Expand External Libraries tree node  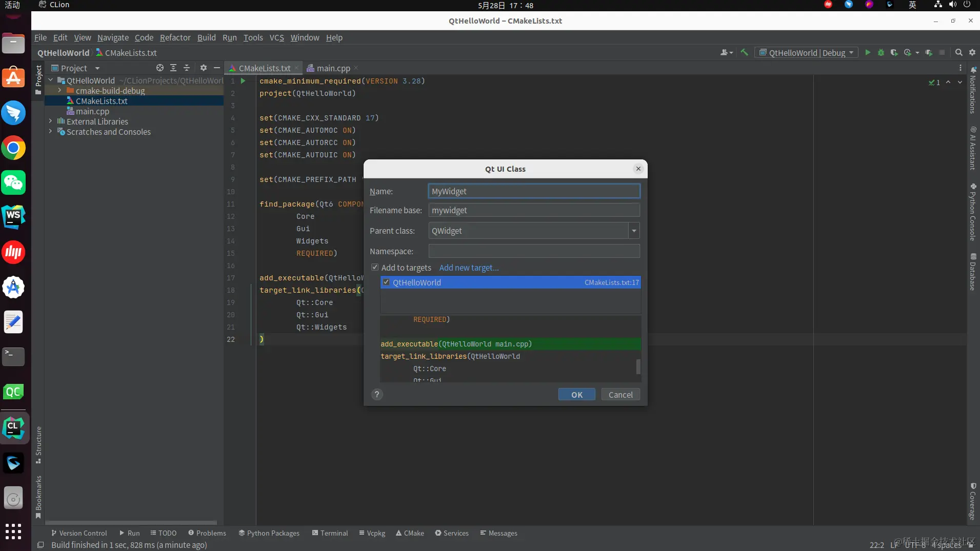[x=50, y=121]
